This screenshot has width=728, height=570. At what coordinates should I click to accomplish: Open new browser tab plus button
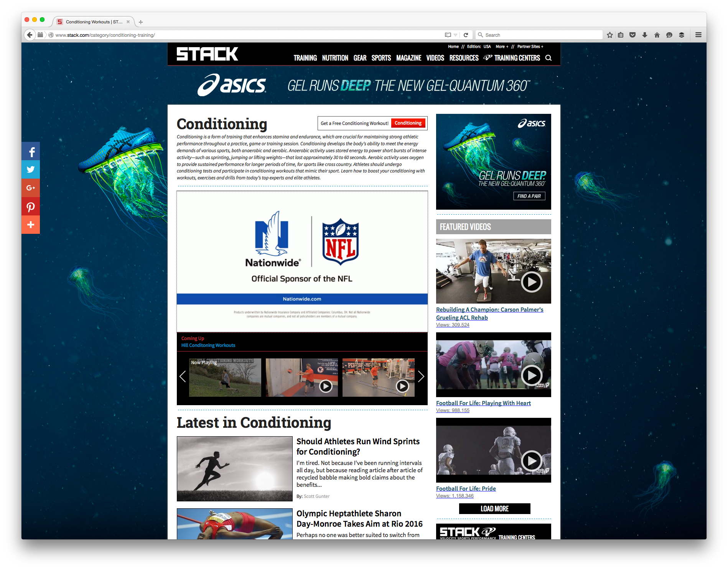(141, 22)
